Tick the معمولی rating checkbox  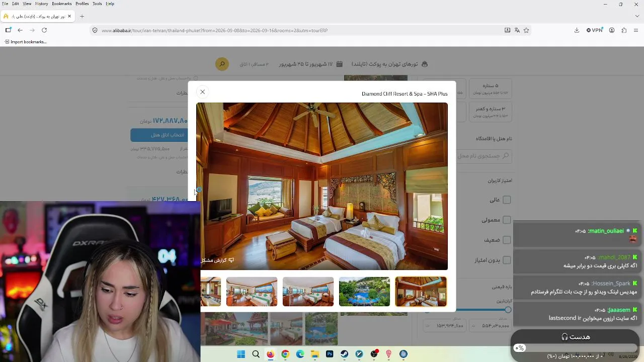click(x=507, y=220)
